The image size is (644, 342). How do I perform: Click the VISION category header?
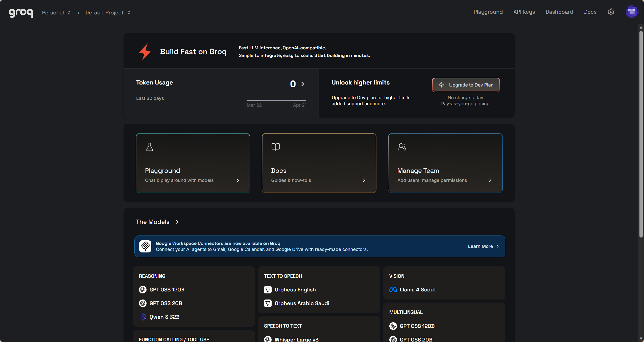tap(397, 276)
